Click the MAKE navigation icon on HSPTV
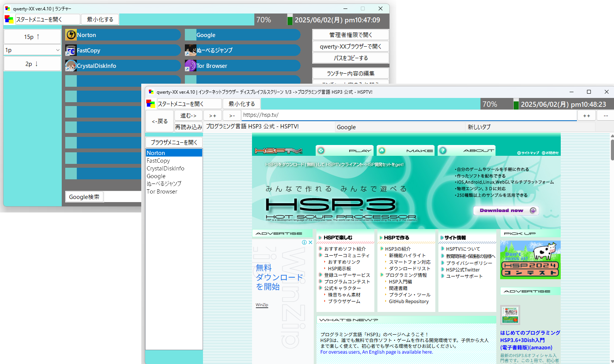Viewport: 614px width, 364px height. [x=382, y=151]
